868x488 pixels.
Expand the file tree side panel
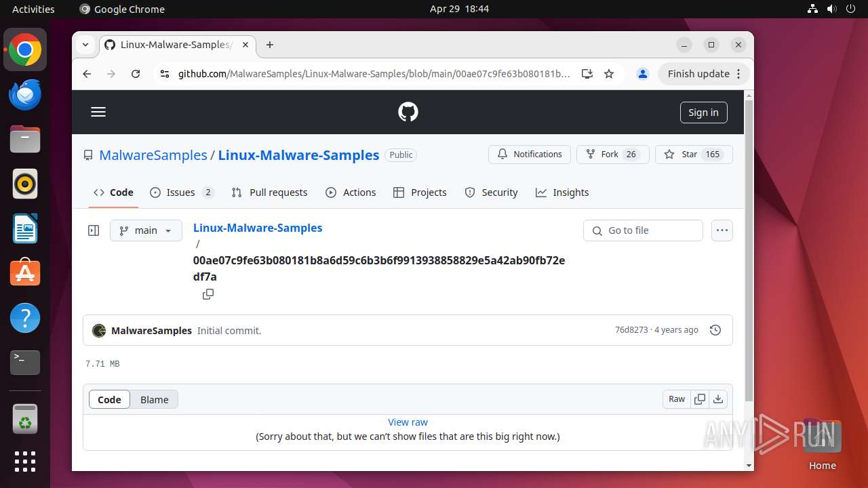94,230
